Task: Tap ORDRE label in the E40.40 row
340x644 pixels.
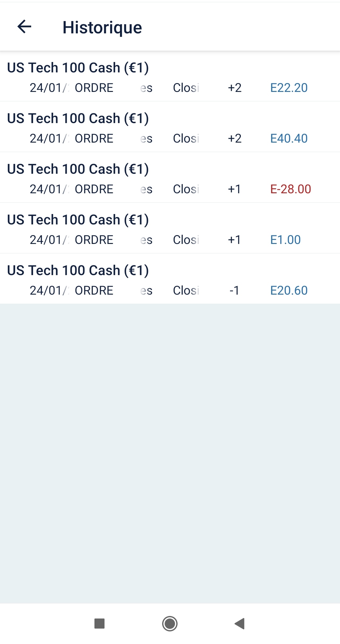Action: pyautogui.click(x=94, y=138)
